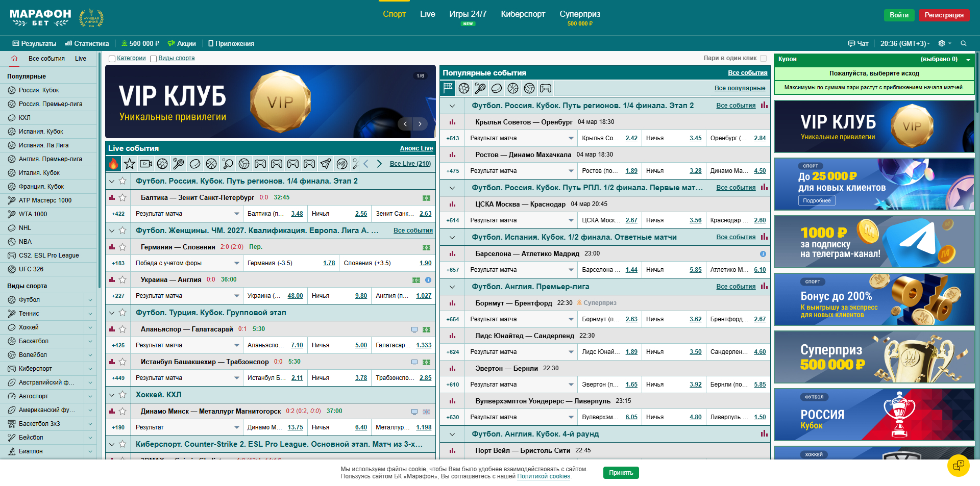Expand the Футбол item in Виды спорта sidebar
This screenshot has width=980, height=486.
point(90,300)
